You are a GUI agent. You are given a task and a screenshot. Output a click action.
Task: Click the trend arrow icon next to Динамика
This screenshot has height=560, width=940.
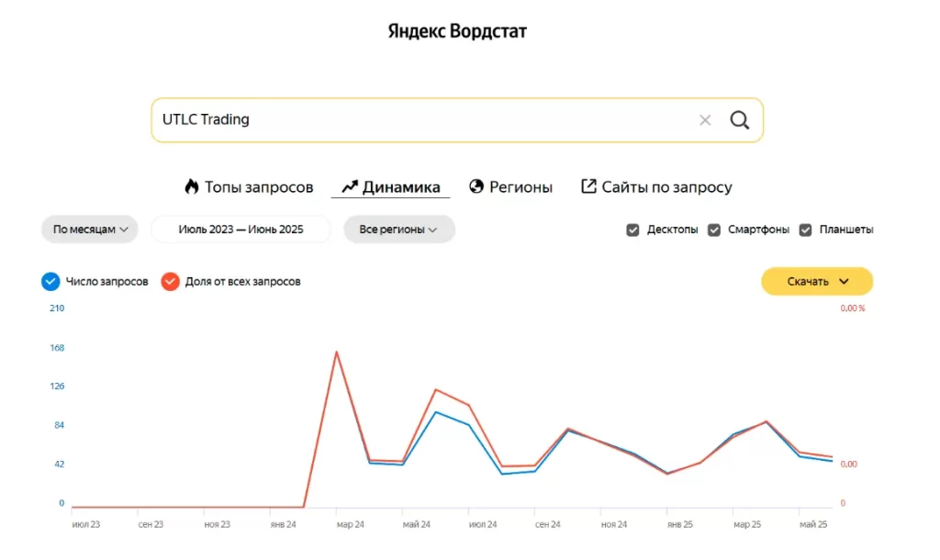click(350, 187)
